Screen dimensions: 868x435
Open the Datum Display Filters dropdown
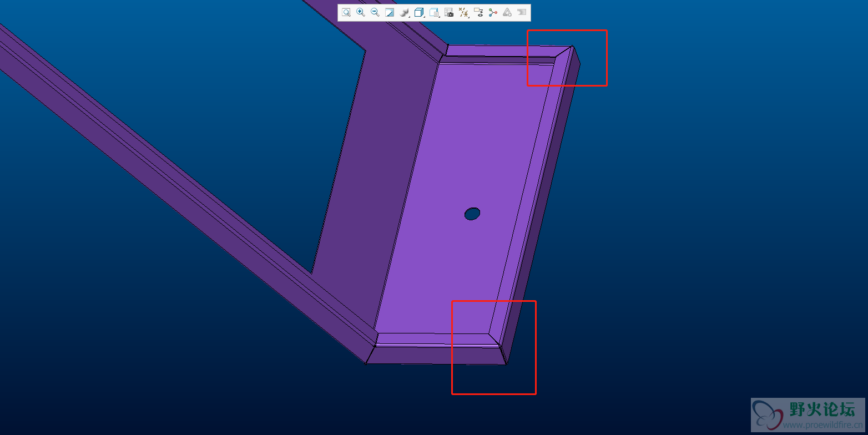click(464, 12)
